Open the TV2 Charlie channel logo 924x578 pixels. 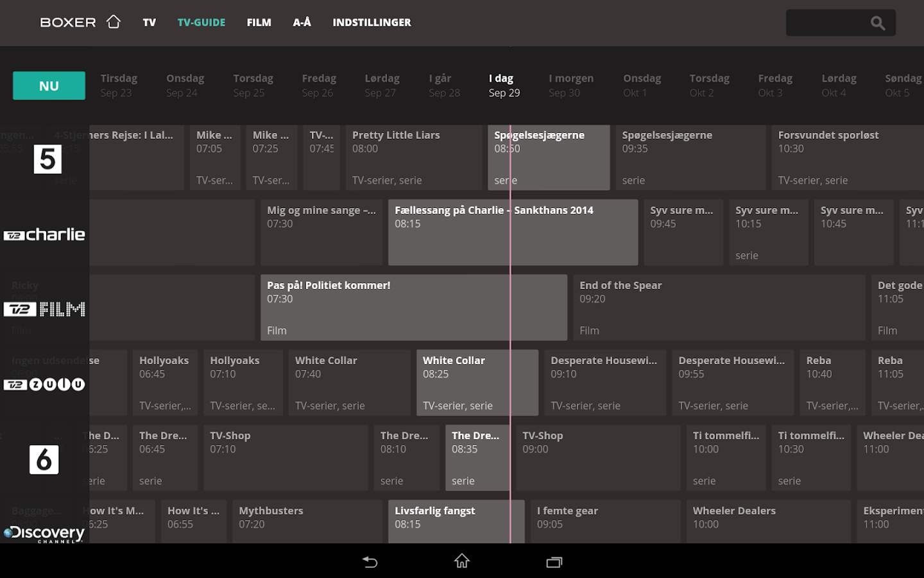44,234
